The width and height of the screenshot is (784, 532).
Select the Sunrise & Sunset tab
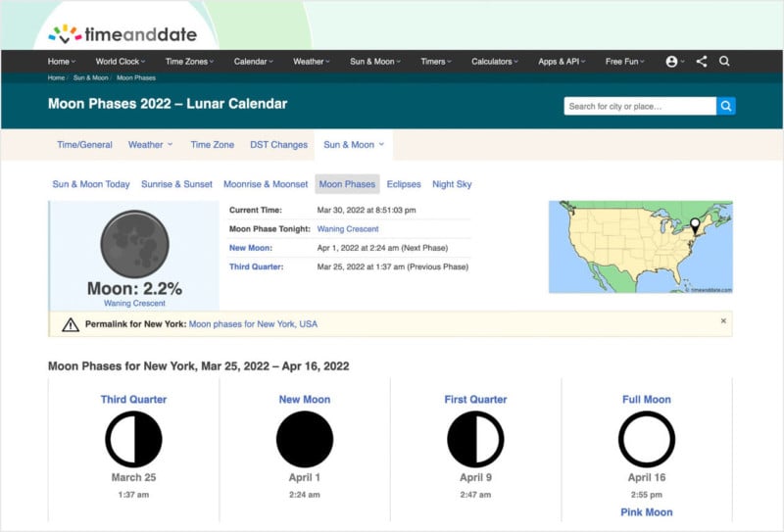pos(176,184)
